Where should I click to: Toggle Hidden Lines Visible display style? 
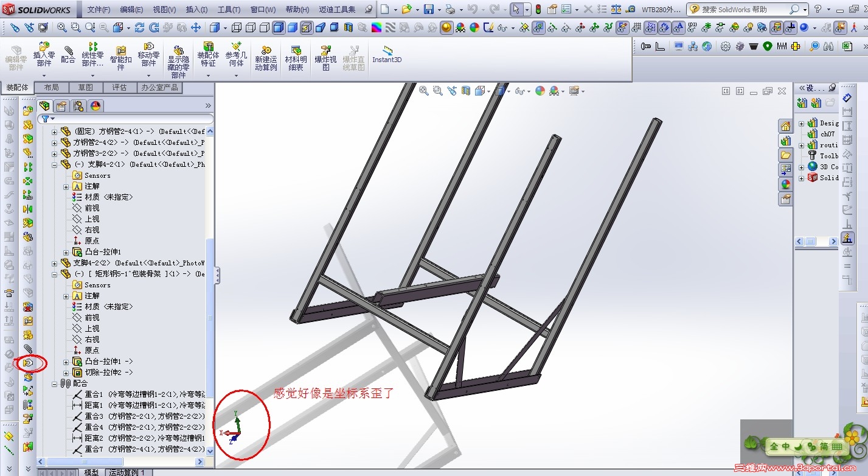251,27
